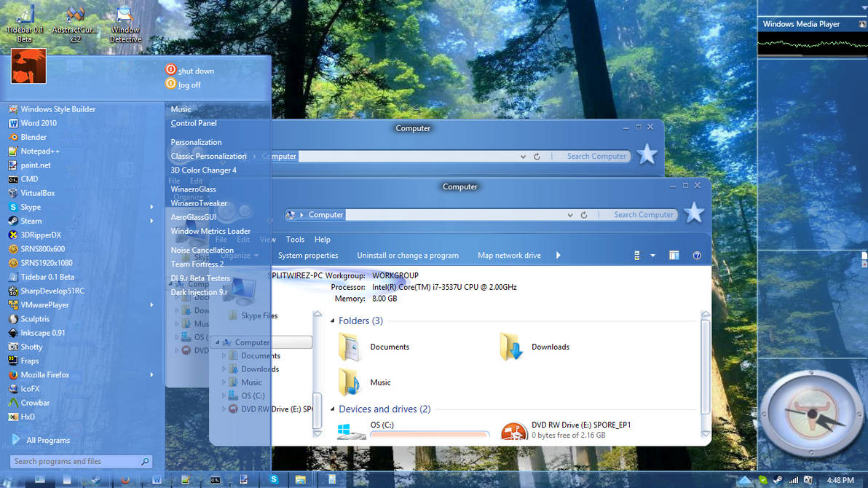The image size is (868, 488).
Task: Expand the Skype submenu arrow in Start menu
Action: pos(151,207)
